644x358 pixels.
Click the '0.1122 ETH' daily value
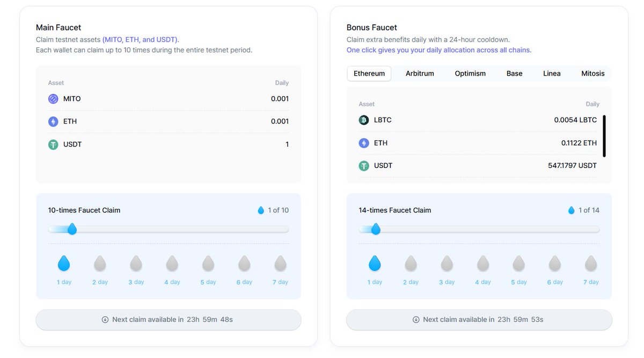click(579, 143)
